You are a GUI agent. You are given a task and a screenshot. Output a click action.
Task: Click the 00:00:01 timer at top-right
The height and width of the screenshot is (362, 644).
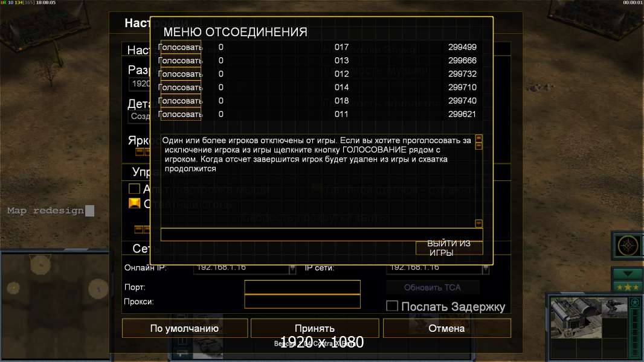coord(633,2)
